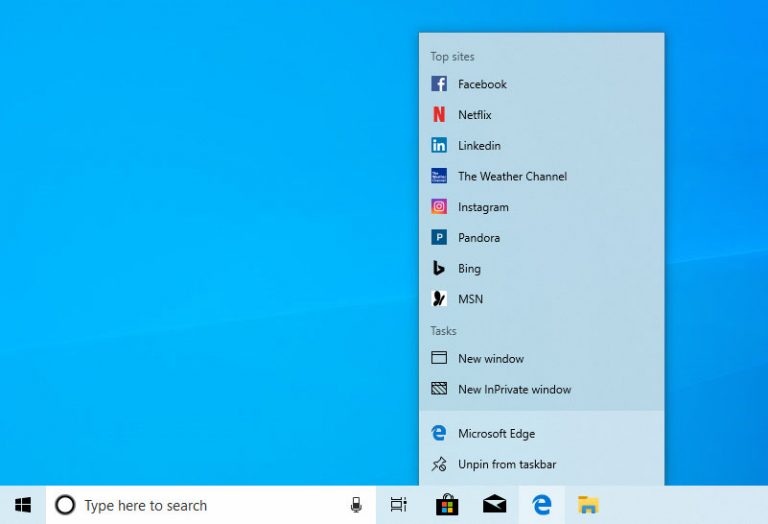Screen dimensions: 768x524
Task: Click the Facebook icon in Top sites
Action: point(438,84)
